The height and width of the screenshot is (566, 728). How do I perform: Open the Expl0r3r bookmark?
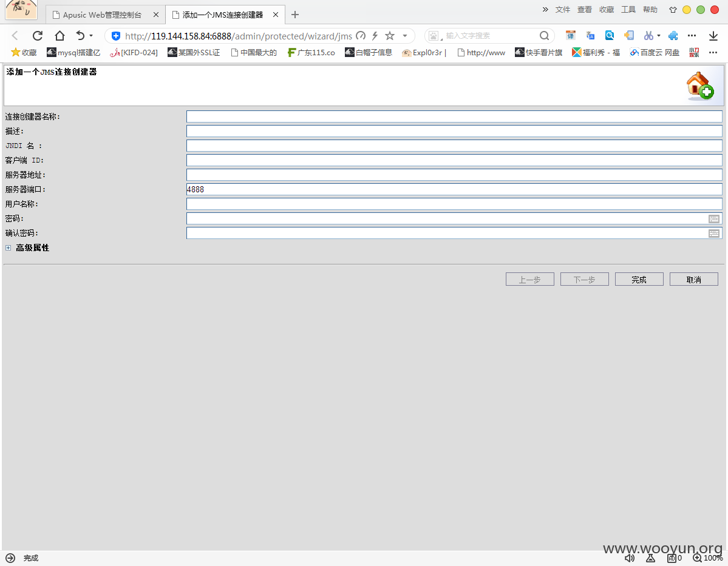pyautogui.click(x=424, y=52)
